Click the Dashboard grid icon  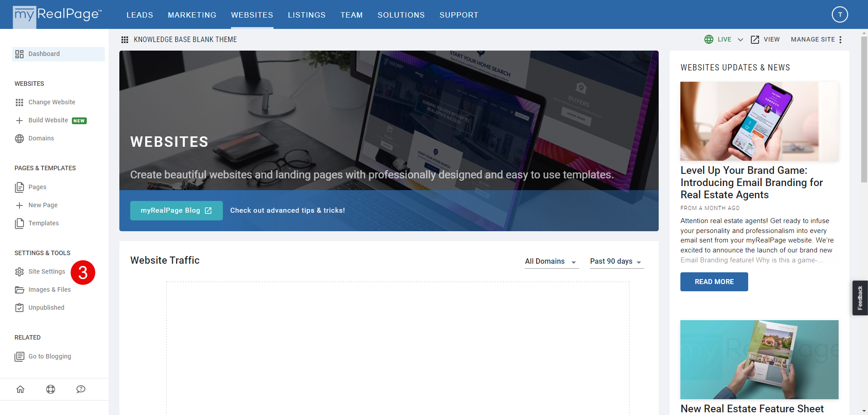[x=19, y=54]
